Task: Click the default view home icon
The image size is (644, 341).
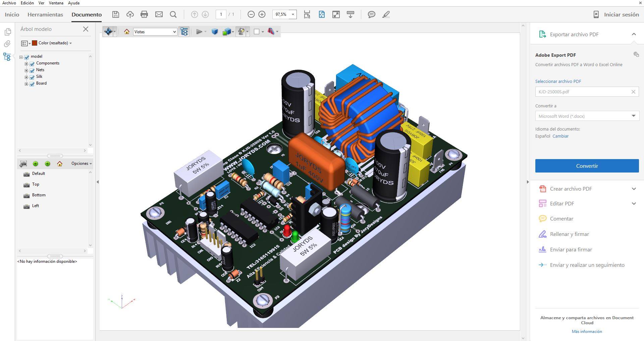Action: click(127, 32)
